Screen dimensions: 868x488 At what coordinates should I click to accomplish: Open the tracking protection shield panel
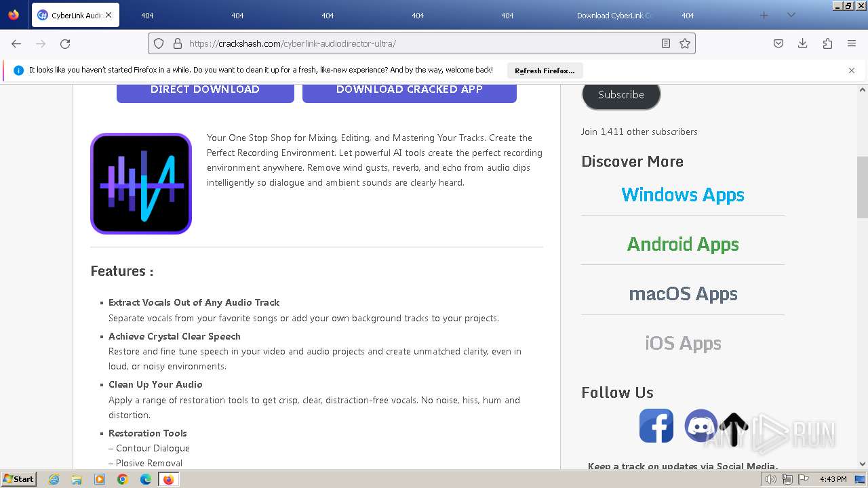[x=159, y=43]
